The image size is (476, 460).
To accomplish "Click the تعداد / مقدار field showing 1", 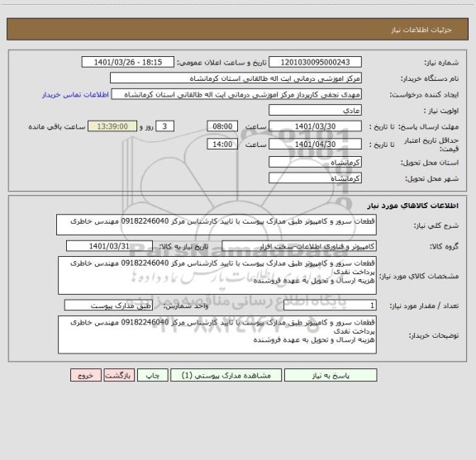I will (330, 306).
